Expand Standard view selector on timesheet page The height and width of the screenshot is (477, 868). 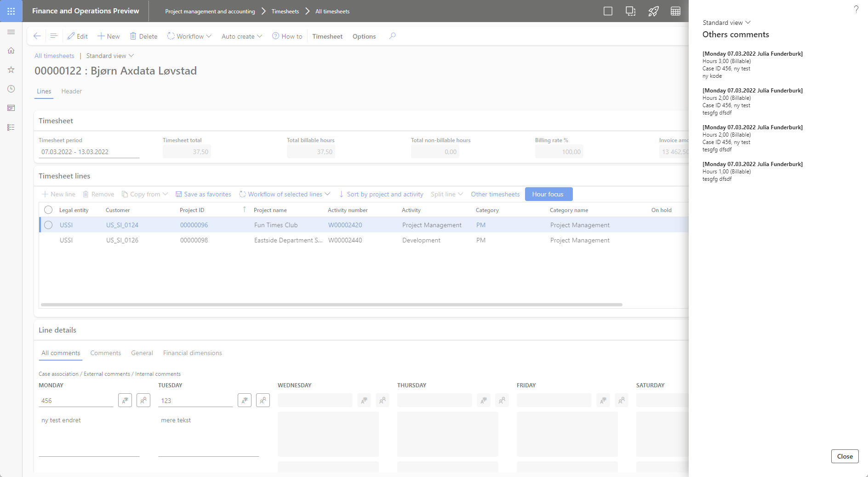[x=110, y=56]
